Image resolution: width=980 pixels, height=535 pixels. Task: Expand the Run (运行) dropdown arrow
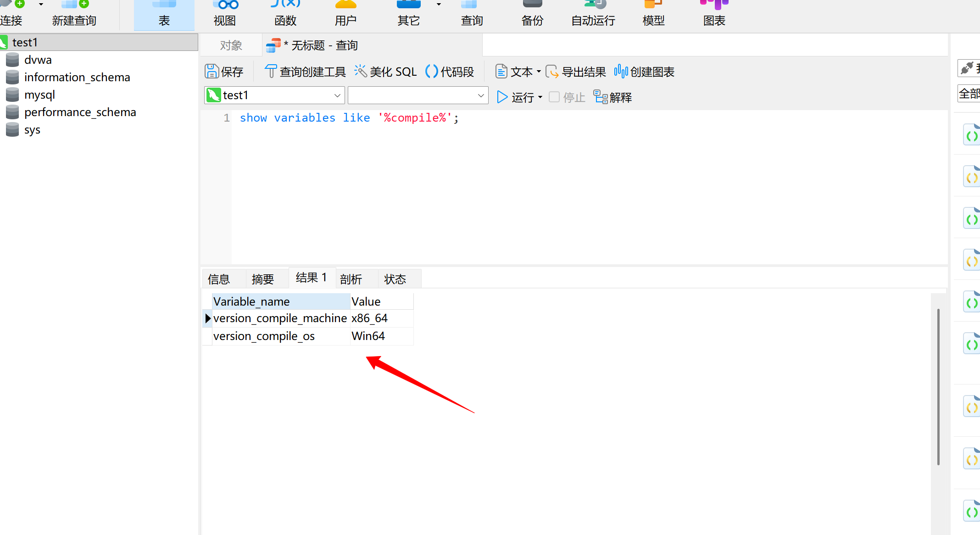pos(540,97)
